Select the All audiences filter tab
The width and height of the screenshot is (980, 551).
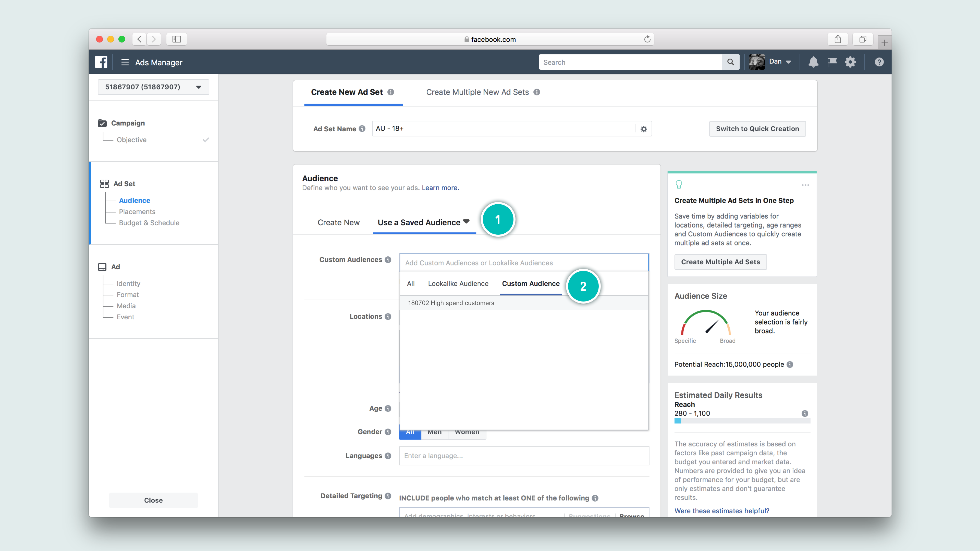[x=411, y=283]
